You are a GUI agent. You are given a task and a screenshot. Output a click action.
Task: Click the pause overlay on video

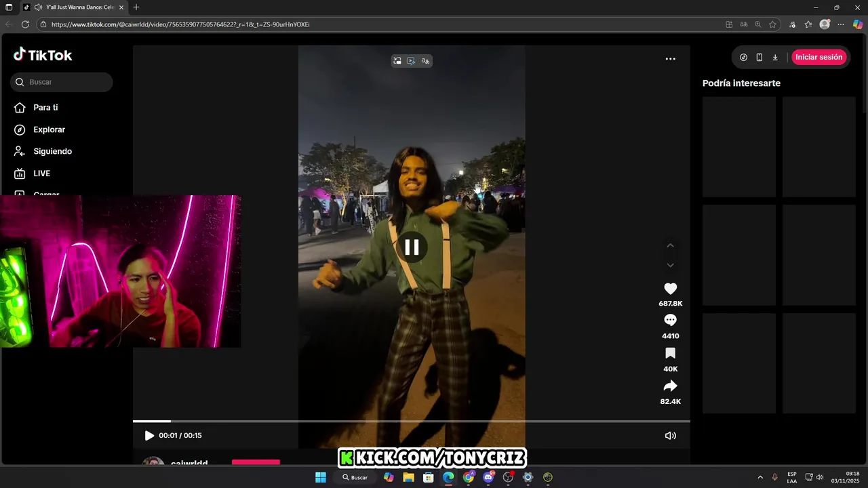[x=412, y=247]
